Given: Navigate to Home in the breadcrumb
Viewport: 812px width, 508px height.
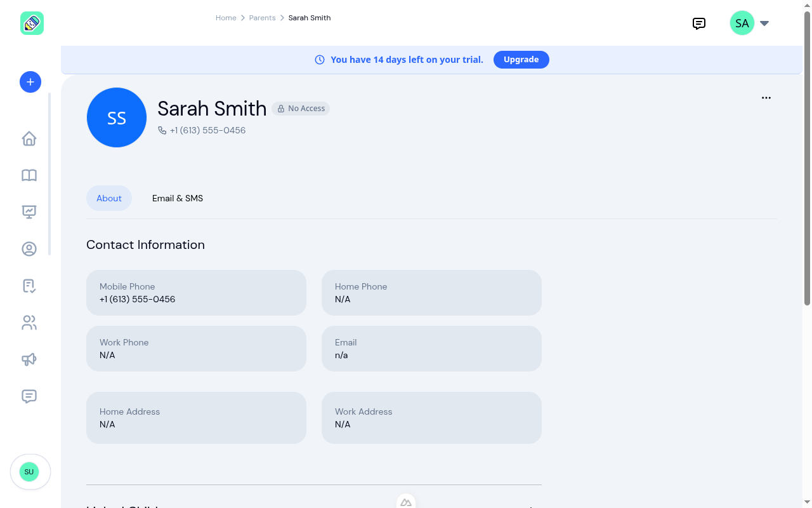Looking at the screenshot, I should click(x=226, y=18).
